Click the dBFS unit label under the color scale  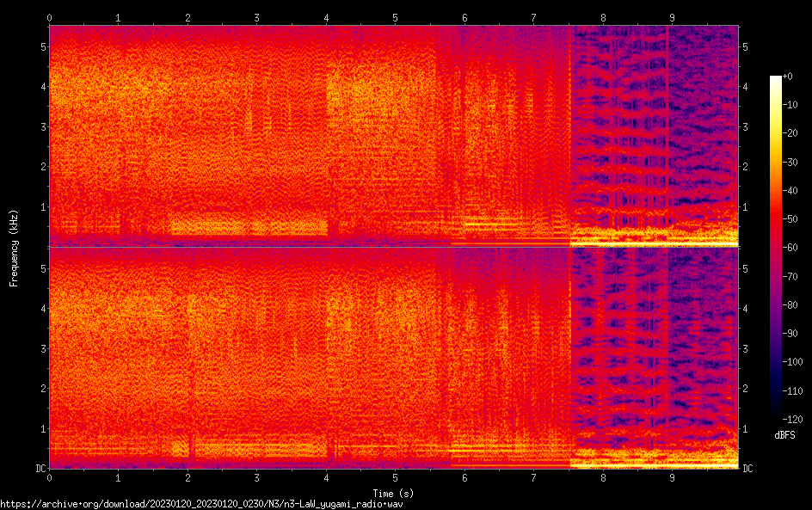point(784,436)
